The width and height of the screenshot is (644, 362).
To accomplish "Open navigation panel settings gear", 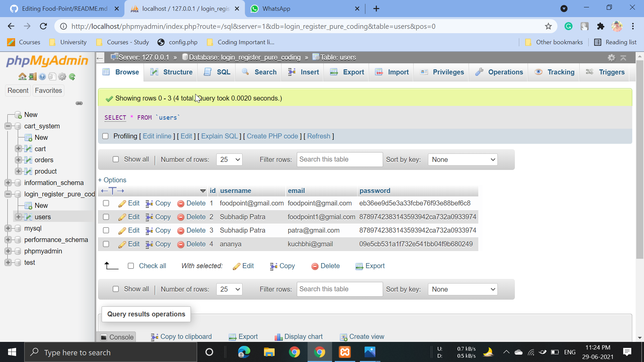I will coord(62,77).
